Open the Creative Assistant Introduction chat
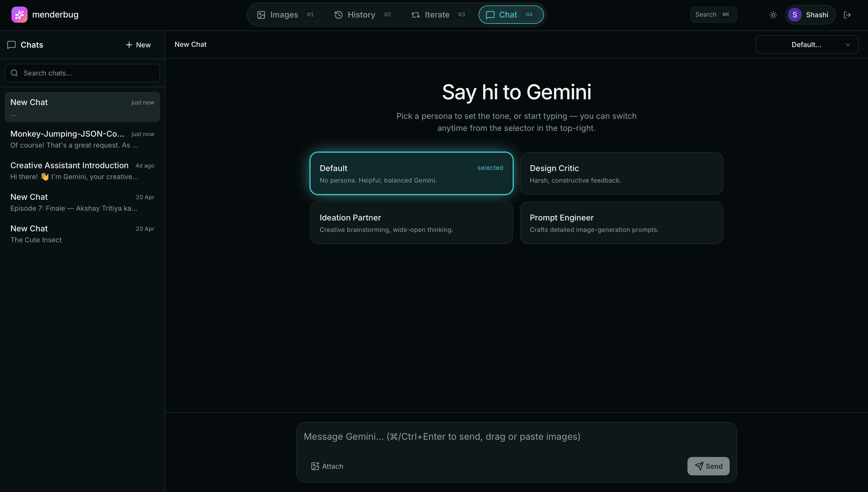The width and height of the screenshot is (868, 492). click(x=82, y=170)
